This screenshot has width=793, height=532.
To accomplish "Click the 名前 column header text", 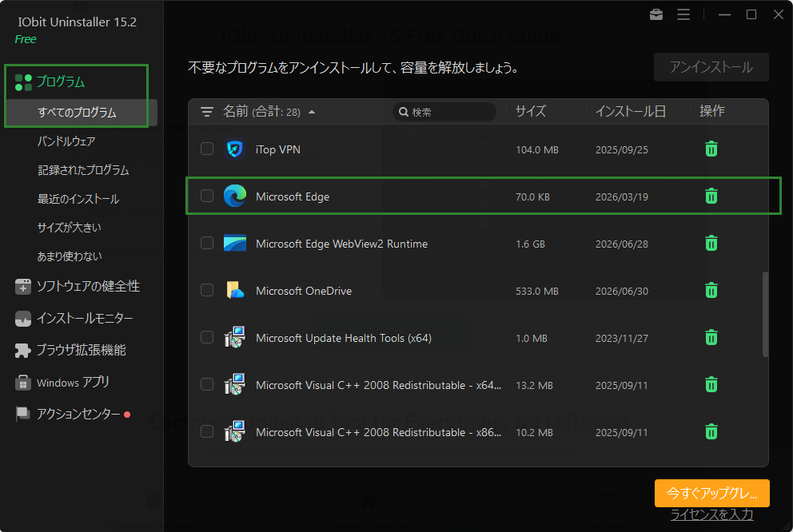I will [x=236, y=111].
